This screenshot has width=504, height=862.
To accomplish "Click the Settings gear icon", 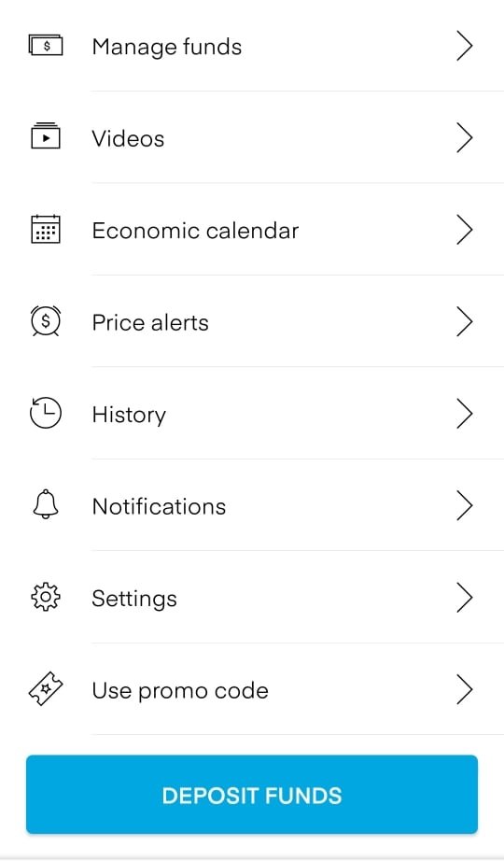I will (x=46, y=597).
